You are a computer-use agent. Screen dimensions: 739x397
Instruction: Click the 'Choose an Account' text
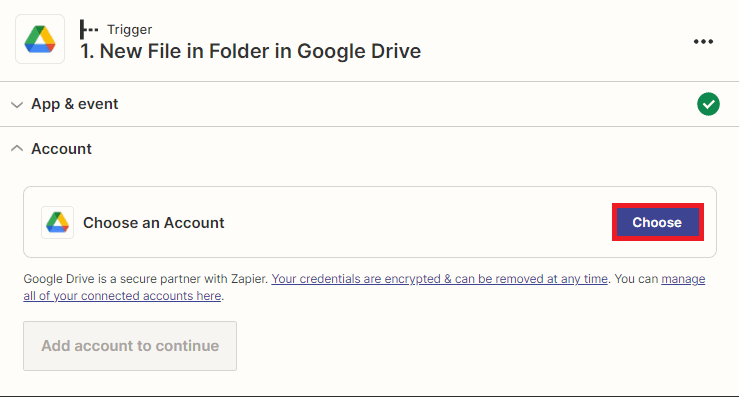click(154, 223)
